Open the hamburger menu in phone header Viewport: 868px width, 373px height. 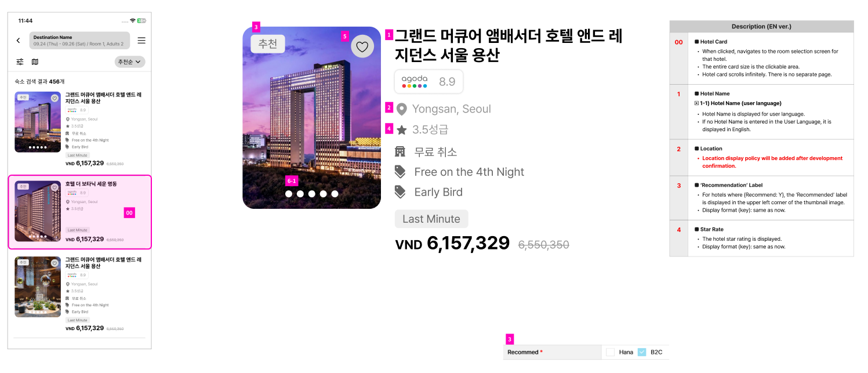click(141, 41)
